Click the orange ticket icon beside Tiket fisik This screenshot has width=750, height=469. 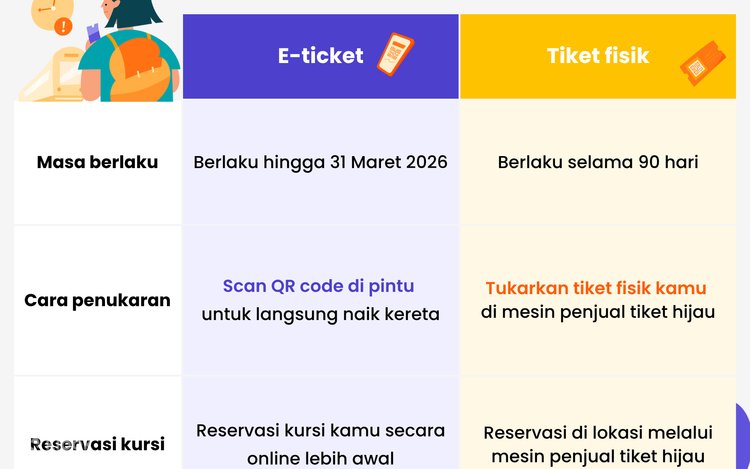700,63
